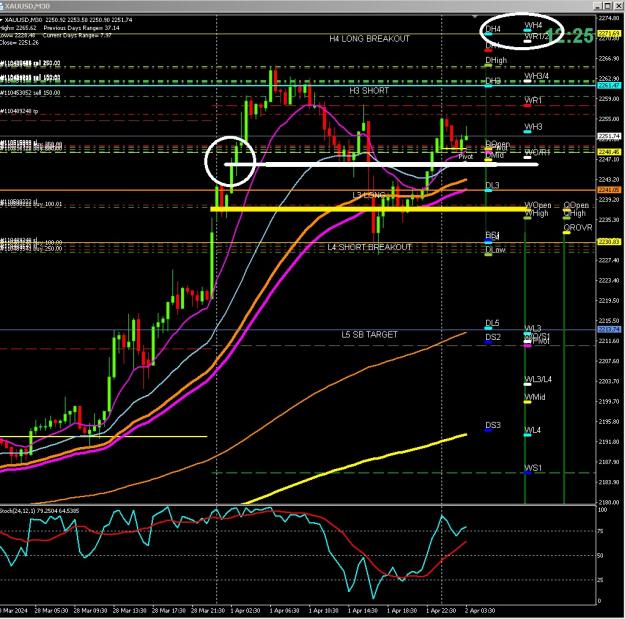Click the 'H3 SHORT' level label

[369, 91]
